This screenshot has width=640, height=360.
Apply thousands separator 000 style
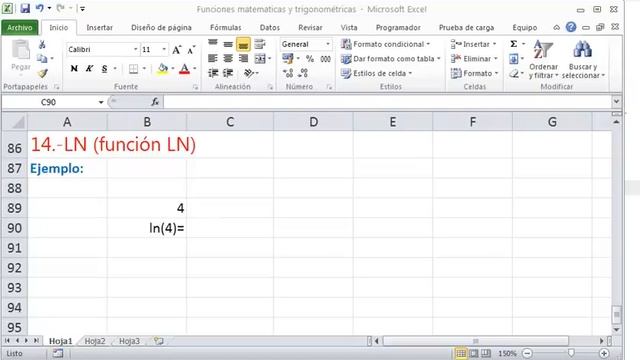pos(325,59)
